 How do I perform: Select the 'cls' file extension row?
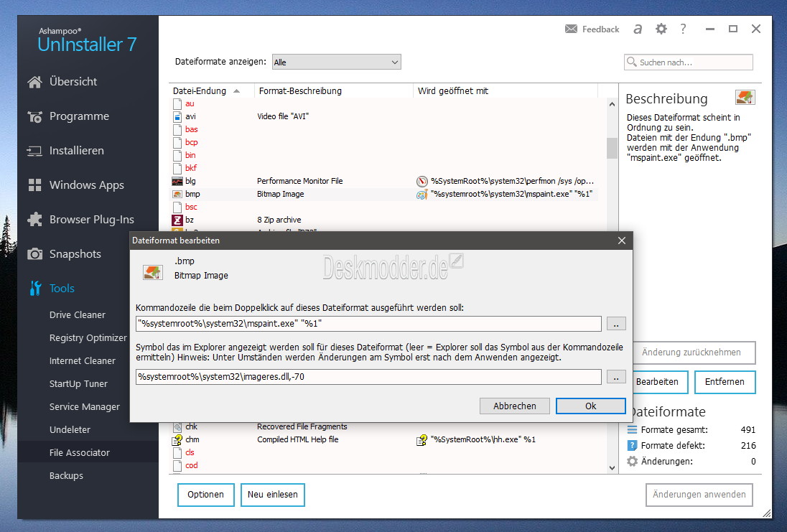(384, 453)
